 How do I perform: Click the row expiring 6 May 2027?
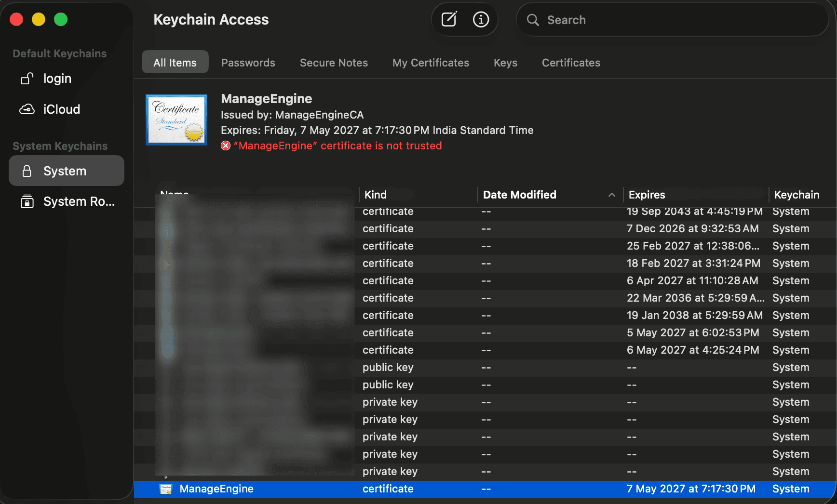coord(485,350)
